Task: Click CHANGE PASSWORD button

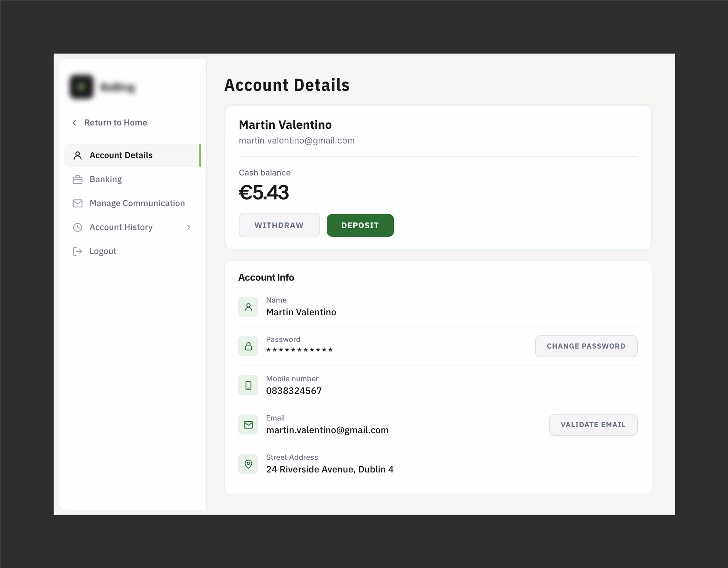Action: (x=586, y=346)
